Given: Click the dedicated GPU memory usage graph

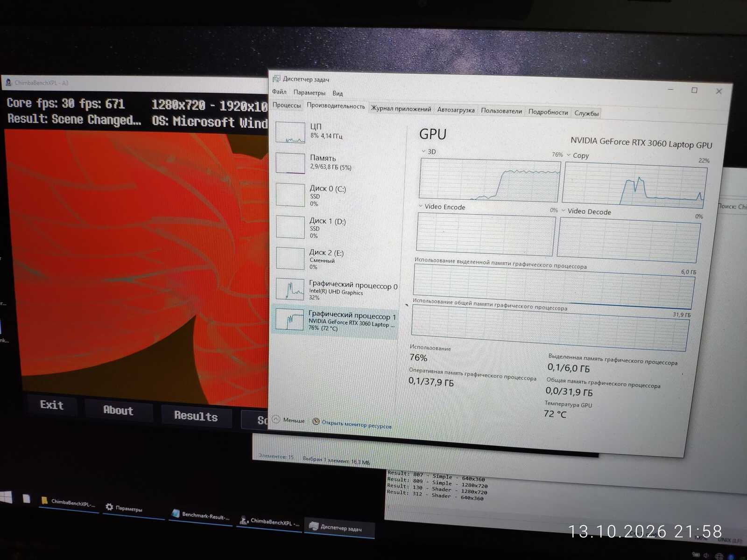Looking at the screenshot, I should coord(554,286).
